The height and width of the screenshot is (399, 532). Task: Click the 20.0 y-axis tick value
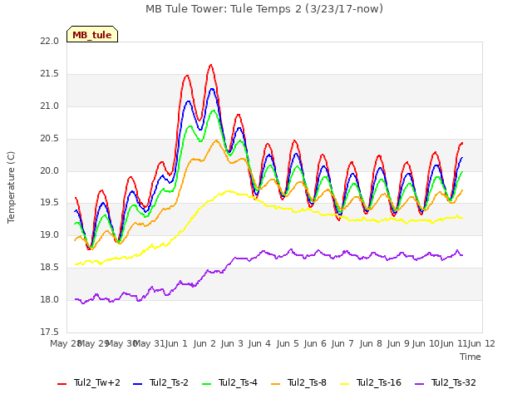49,170
